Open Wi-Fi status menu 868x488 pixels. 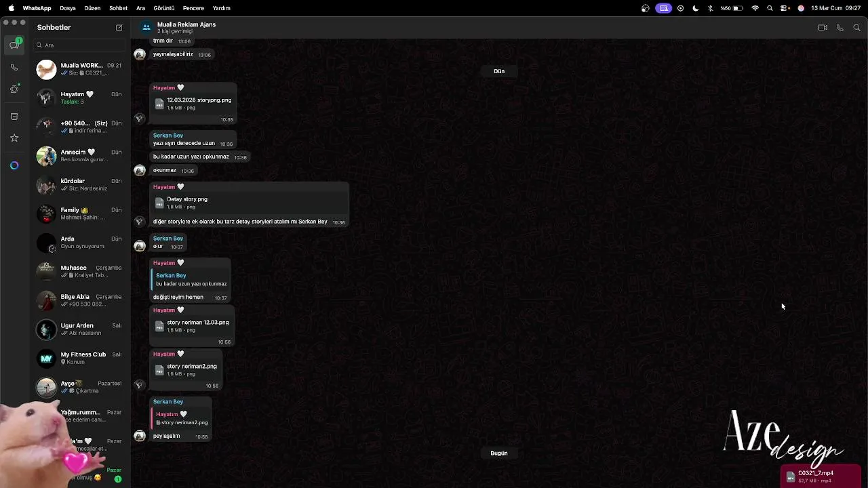755,8
